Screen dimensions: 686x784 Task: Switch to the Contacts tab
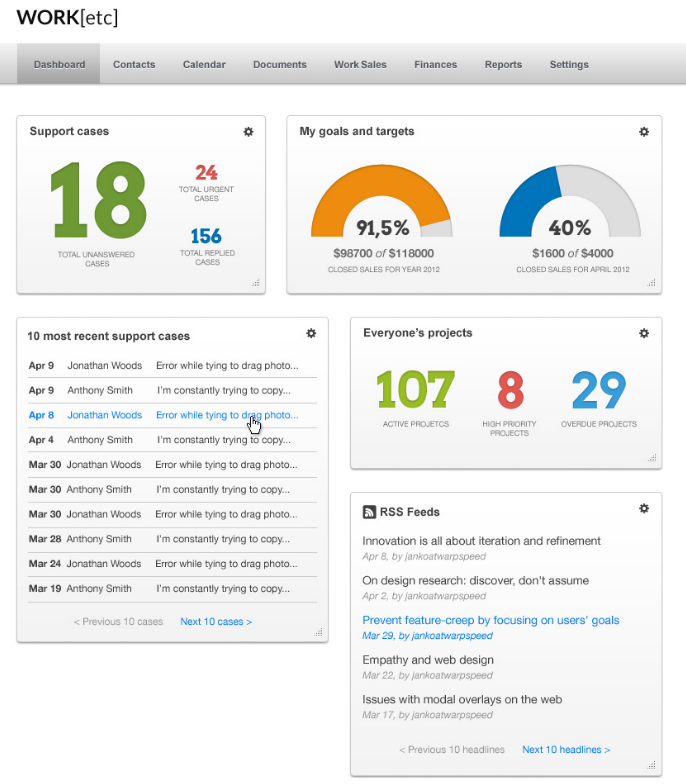point(134,65)
